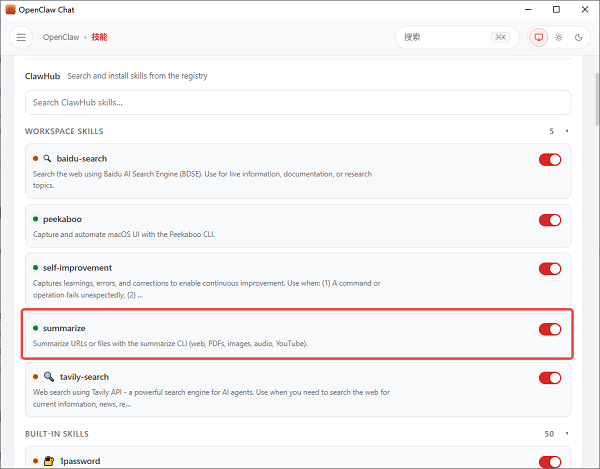The image size is (600, 469).
Task: Open the summarize skill title
Action: pyautogui.click(x=64, y=328)
